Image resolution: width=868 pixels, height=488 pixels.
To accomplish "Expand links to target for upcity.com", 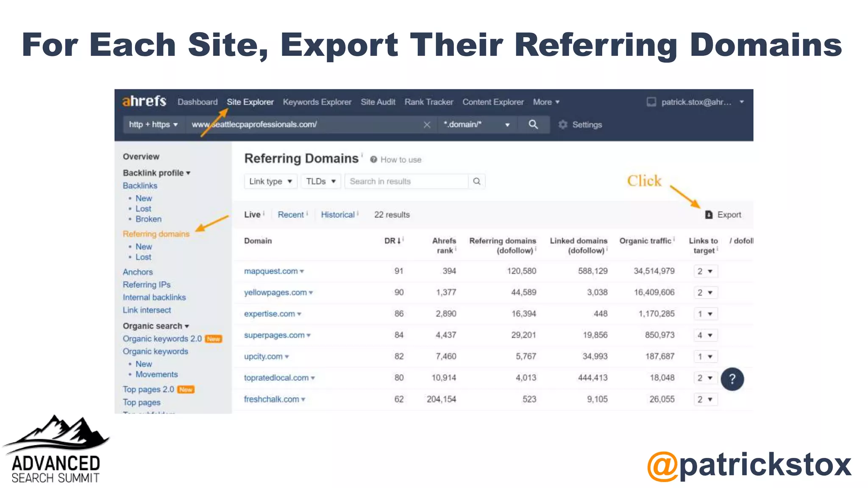I will (706, 357).
